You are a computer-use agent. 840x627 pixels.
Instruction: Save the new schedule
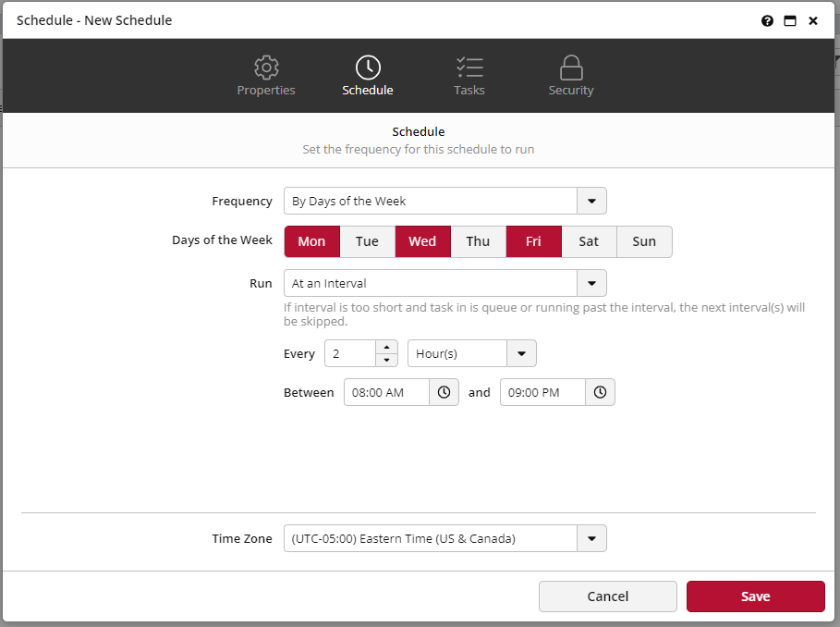tap(755, 596)
